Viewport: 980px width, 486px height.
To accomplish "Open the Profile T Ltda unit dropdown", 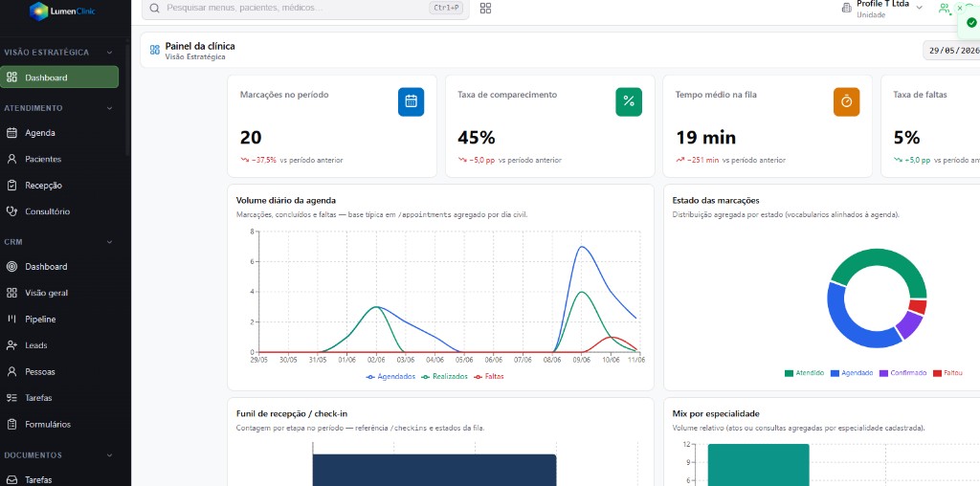I will (882, 8).
